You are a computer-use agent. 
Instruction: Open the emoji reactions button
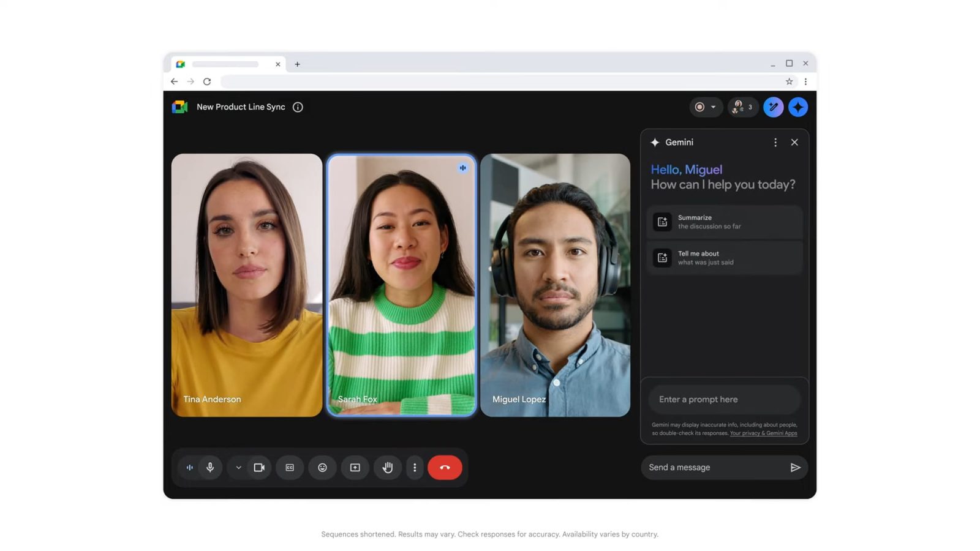click(322, 468)
